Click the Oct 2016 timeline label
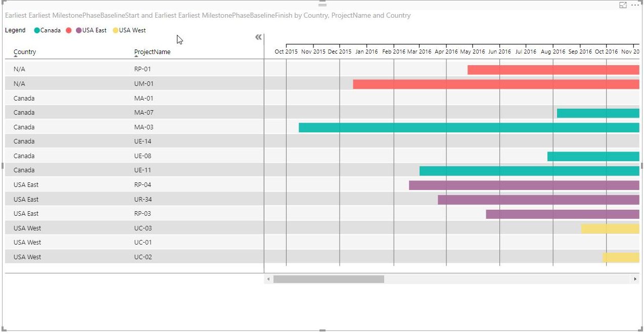The image size is (644, 334). click(606, 52)
